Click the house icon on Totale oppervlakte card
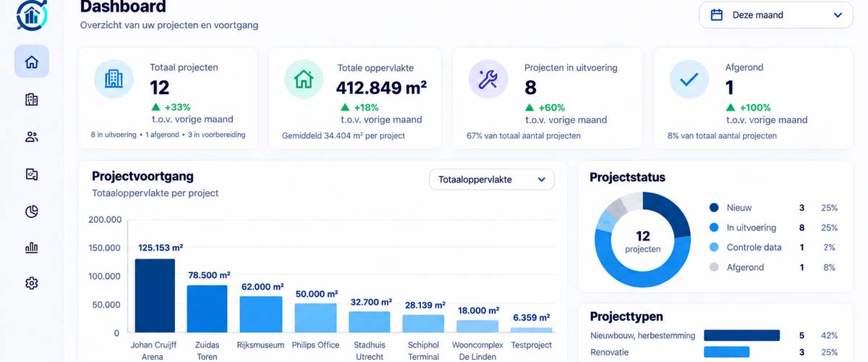 point(304,79)
